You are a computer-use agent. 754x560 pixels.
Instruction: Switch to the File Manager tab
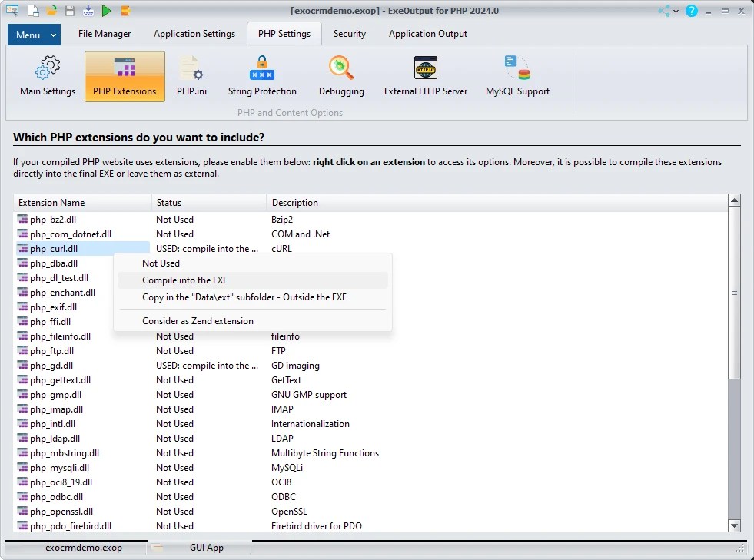click(105, 34)
